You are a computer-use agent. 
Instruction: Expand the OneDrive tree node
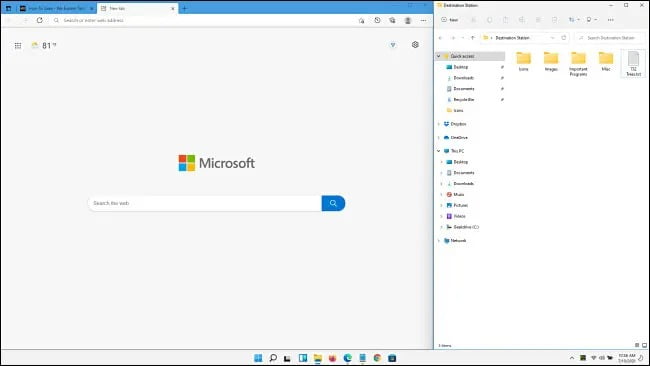coord(439,138)
